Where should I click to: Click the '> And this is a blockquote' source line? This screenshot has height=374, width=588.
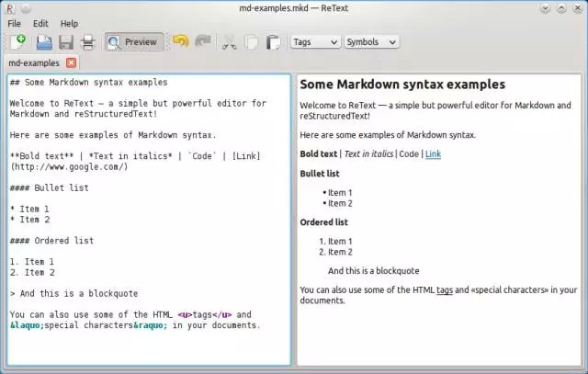point(73,293)
